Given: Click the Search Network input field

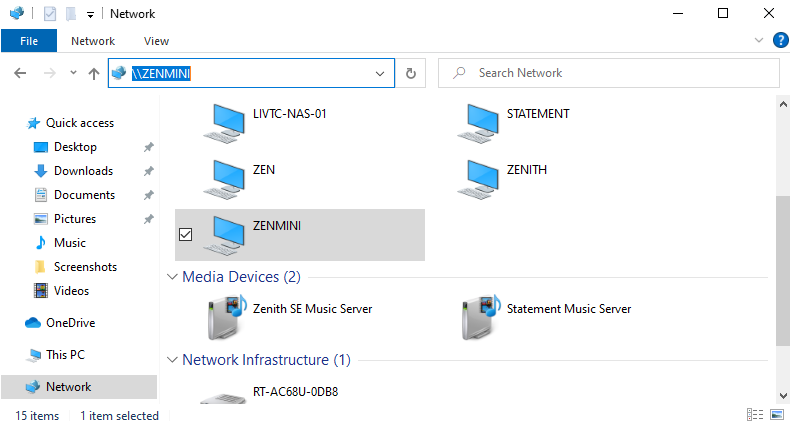Looking at the screenshot, I should (609, 74).
